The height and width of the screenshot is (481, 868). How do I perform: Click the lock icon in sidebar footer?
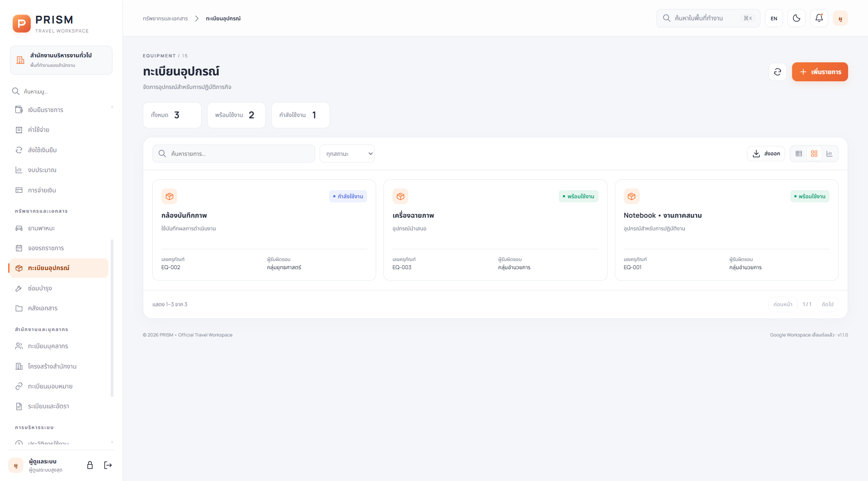point(90,465)
